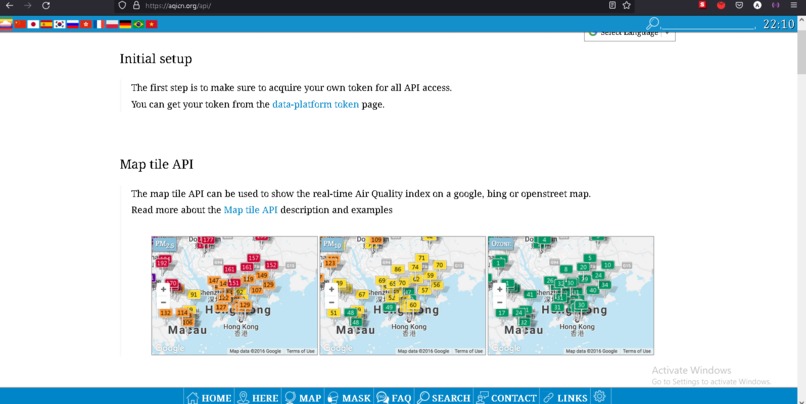Zoom out on the Ozone map
Image resolution: width=806 pixels, height=404 pixels.
499,302
